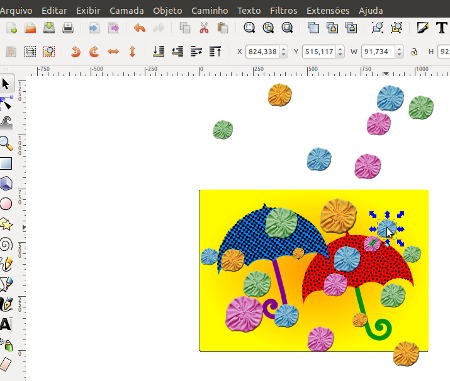Open the Camada menu

point(127,11)
